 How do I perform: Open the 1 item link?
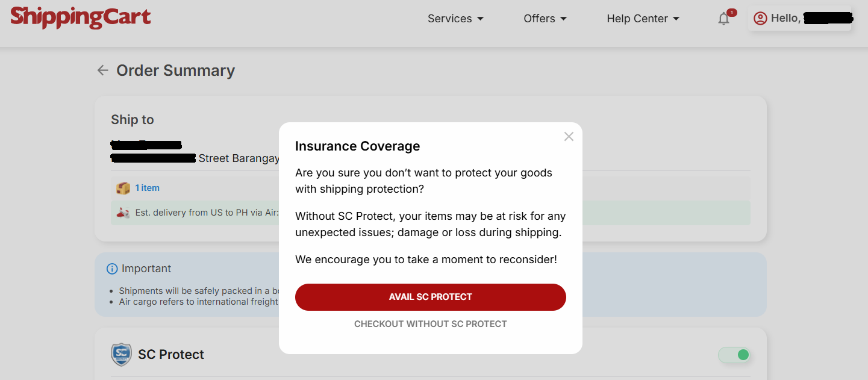coord(147,188)
